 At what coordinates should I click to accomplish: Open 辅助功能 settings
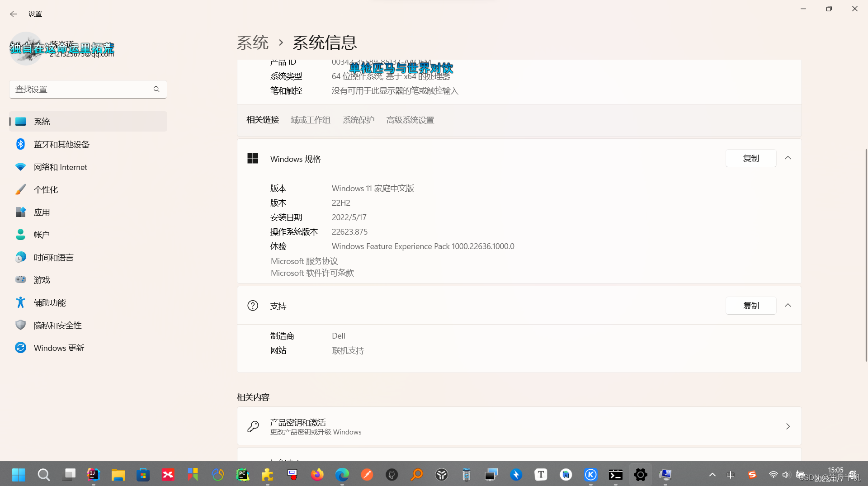[x=88, y=302]
